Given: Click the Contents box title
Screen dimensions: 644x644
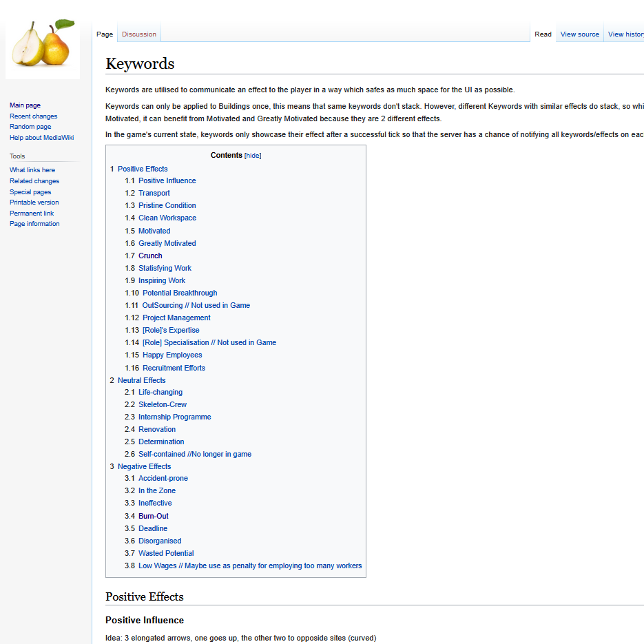Looking at the screenshot, I should [x=227, y=155].
